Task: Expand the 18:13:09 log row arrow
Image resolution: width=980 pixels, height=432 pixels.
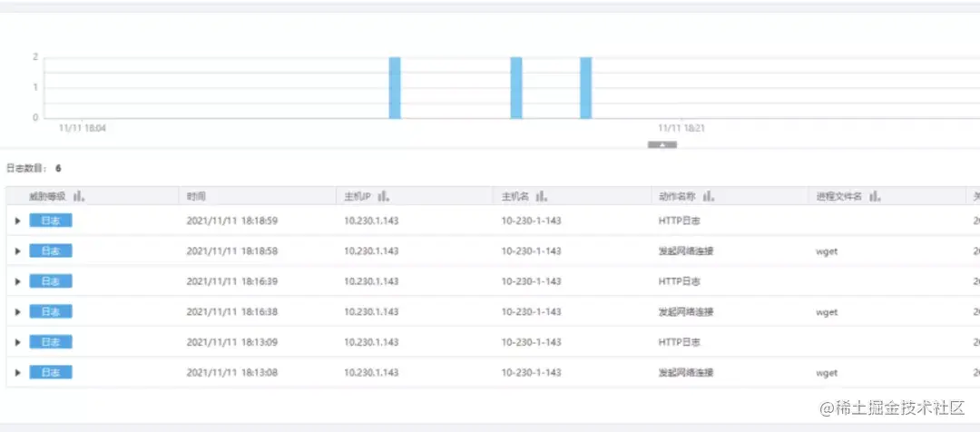Action: click(17, 342)
